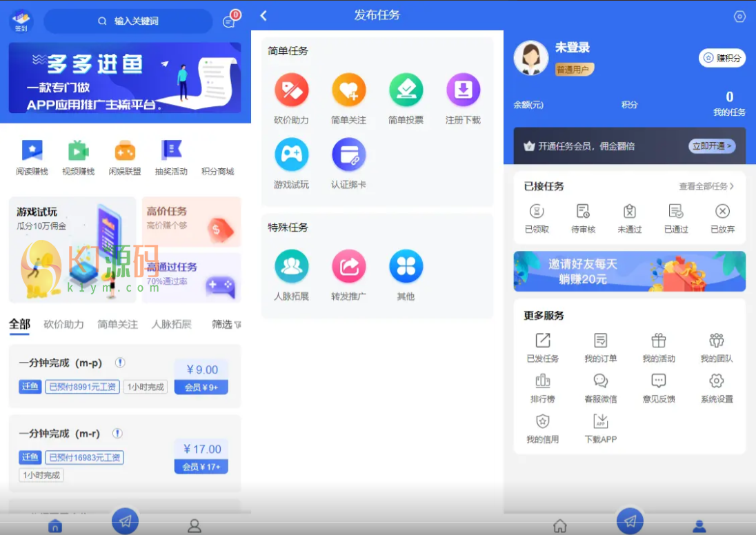Open the 高价任务 card
Image resolution: width=756 pixels, height=535 pixels.
191,222
